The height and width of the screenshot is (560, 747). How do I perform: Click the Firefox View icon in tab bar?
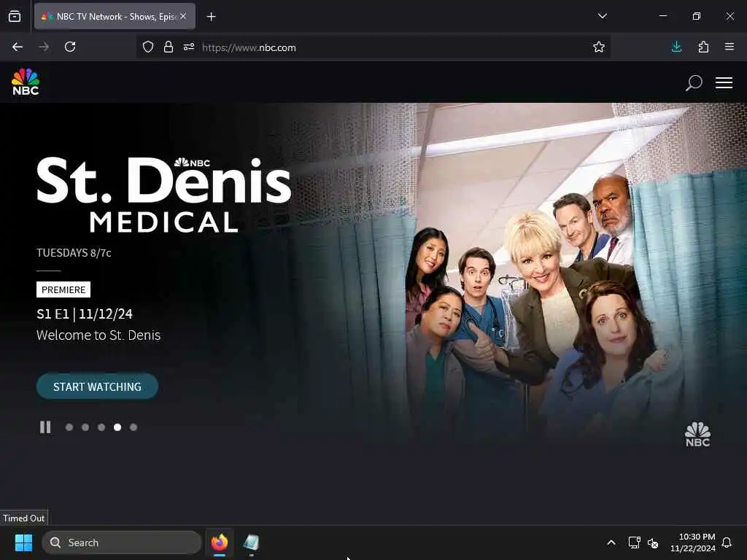coord(15,16)
